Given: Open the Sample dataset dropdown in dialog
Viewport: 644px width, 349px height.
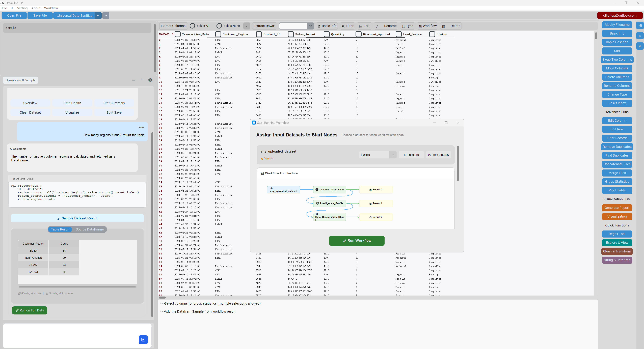Looking at the screenshot, I should 392,155.
